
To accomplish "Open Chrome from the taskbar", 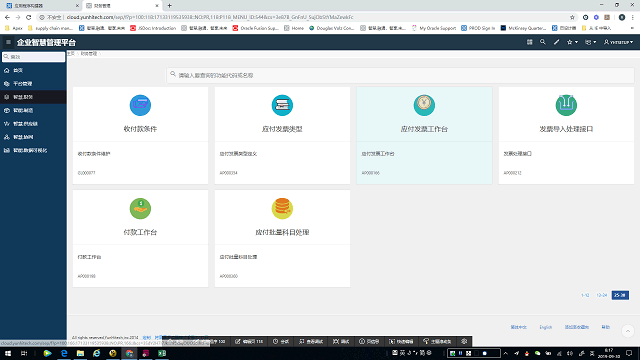I will (x=129, y=353).
